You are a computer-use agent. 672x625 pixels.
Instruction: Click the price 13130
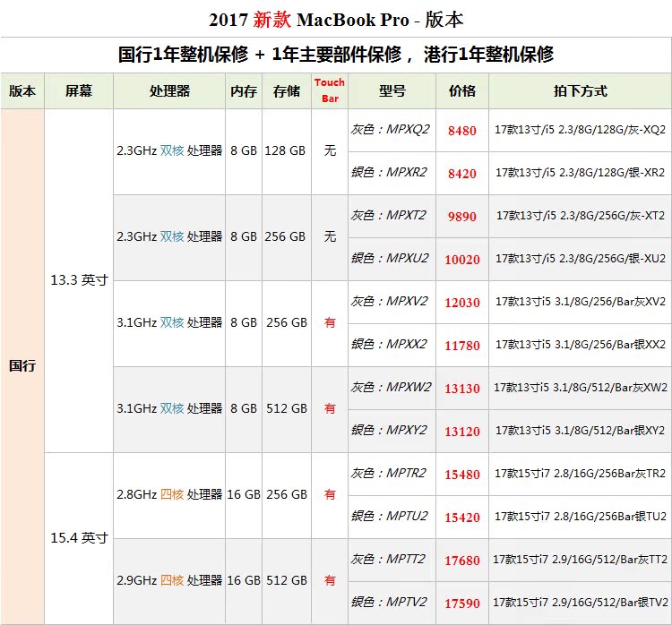pyautogui.click(x=462, y=388)
